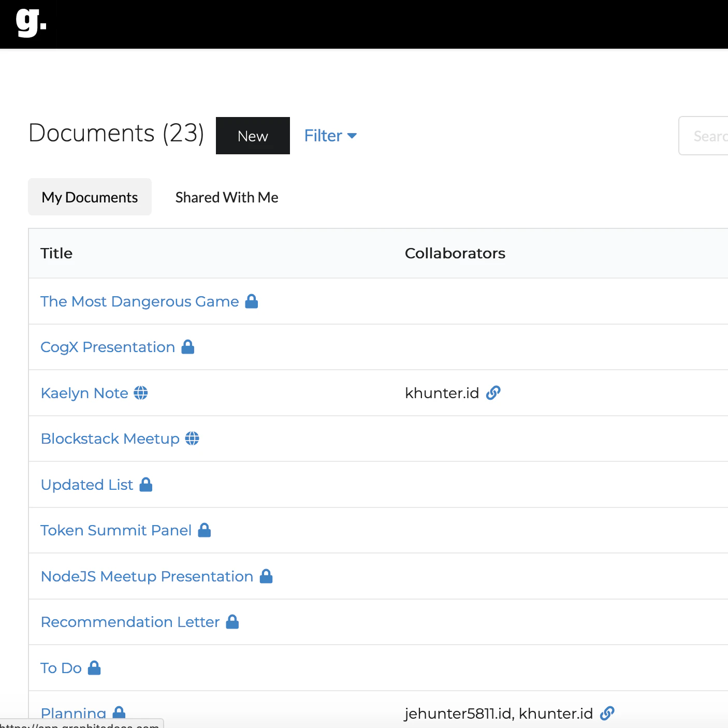Click lock icon next to NodeJS Meetup Presentation
Viewport: 728px width, 728px height.
266,576
